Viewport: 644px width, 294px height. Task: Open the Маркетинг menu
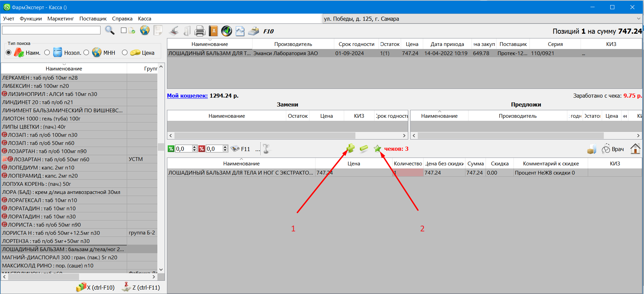click(x=61, y=19)
